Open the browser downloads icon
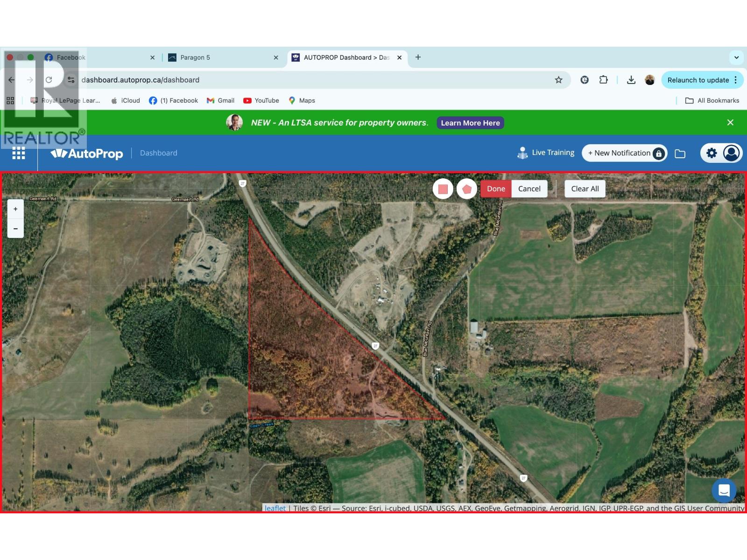Image resolution: width=747 pixels, height=560 pixels. point(631,80)
